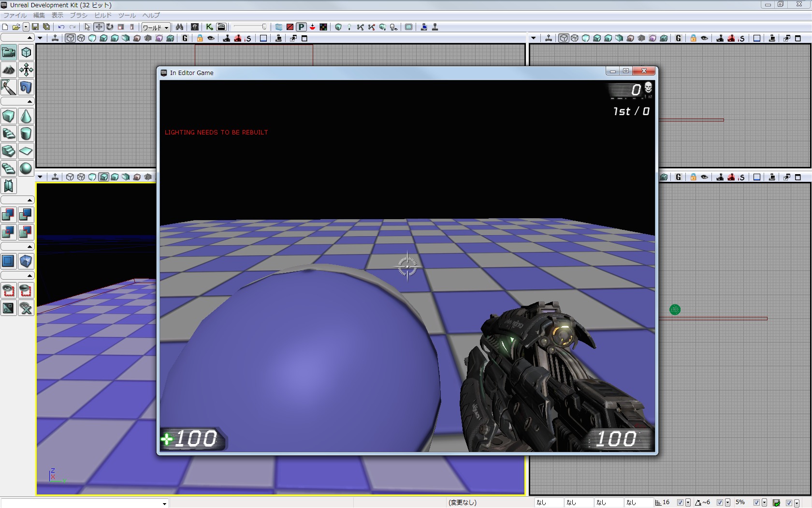Open the ファイル menu
Viewport: 812px width, 508px height.
[15, 15]
